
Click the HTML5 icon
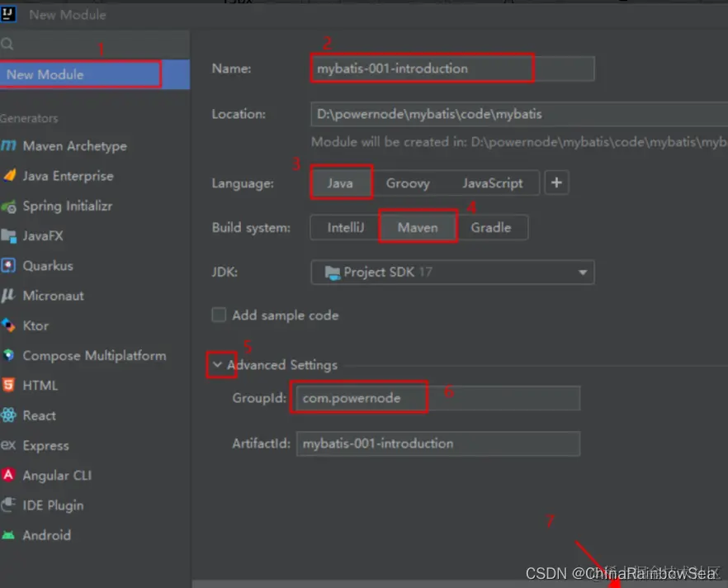(x=8, y=385)
